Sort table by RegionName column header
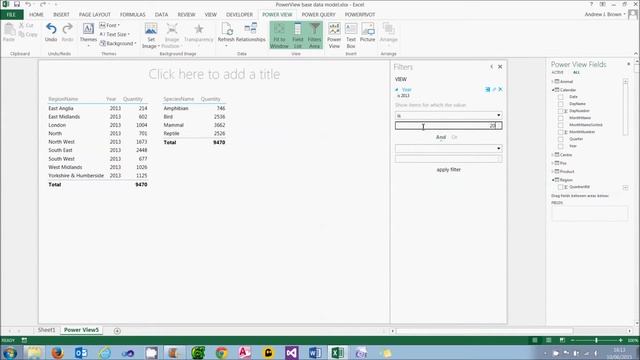Viewport: 640px width, 360px height. coord(63,99)
